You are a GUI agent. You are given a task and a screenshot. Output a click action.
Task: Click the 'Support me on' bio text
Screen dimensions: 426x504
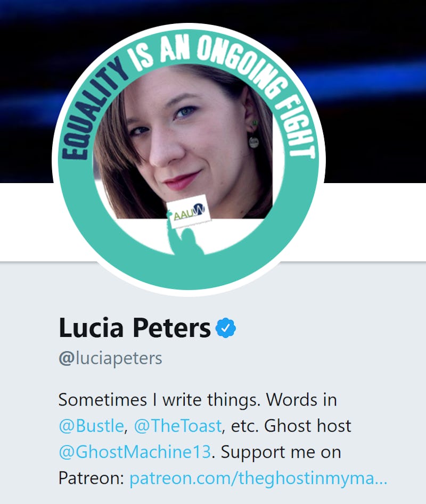[x=281, y=452]
